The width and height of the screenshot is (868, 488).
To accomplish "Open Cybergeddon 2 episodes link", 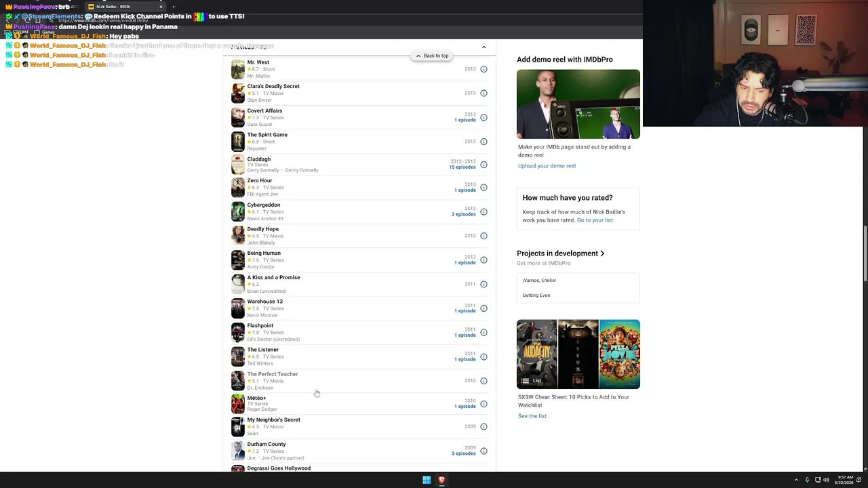I will pyautogui.click(x=463, y=215).
